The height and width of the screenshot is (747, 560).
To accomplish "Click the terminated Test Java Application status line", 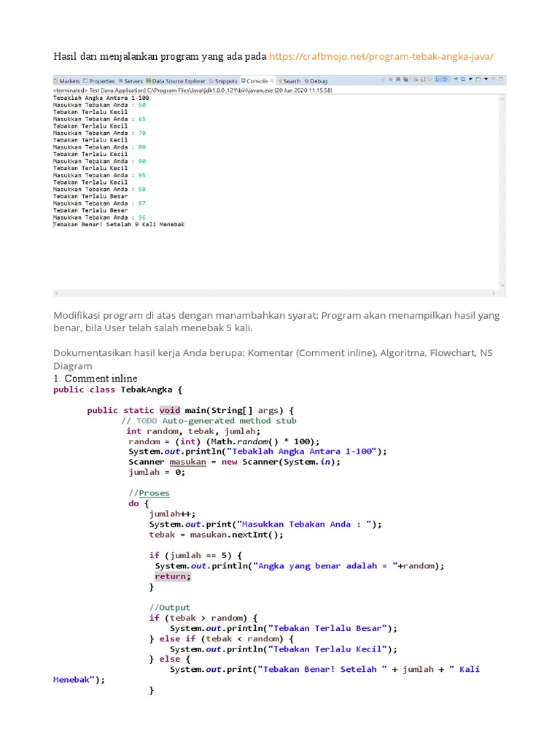I will [192, 90].
